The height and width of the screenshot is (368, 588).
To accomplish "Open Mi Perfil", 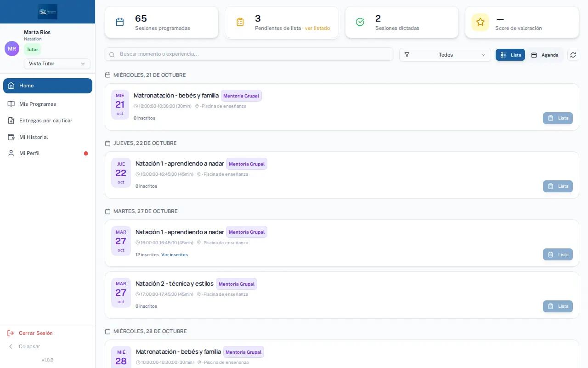I will pos(48,153).
